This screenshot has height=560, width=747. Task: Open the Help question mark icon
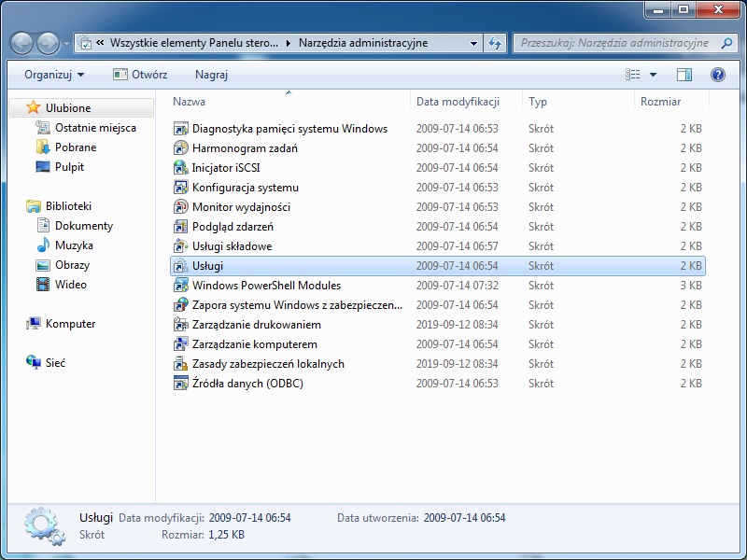tap(717, 75)
